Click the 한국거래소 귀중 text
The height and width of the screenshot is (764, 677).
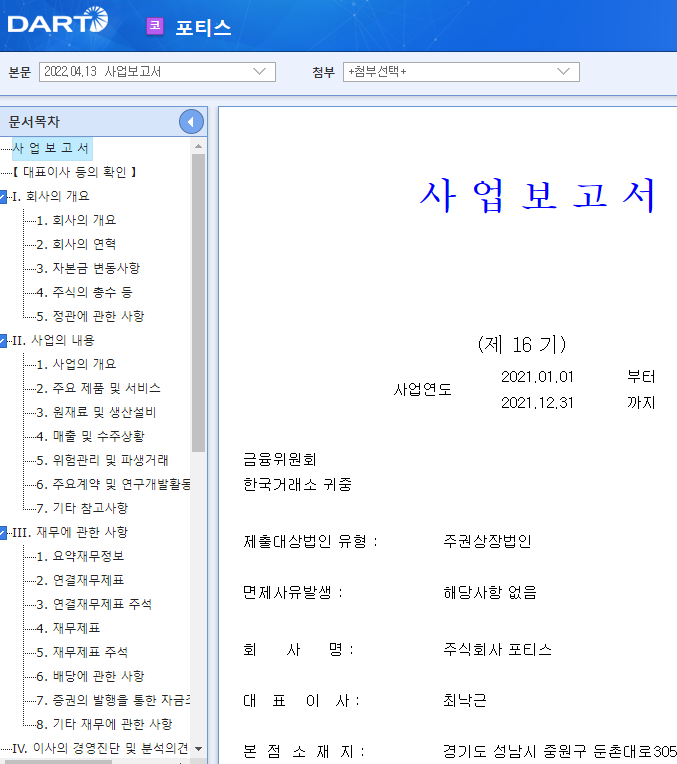(x=297, y=485)
